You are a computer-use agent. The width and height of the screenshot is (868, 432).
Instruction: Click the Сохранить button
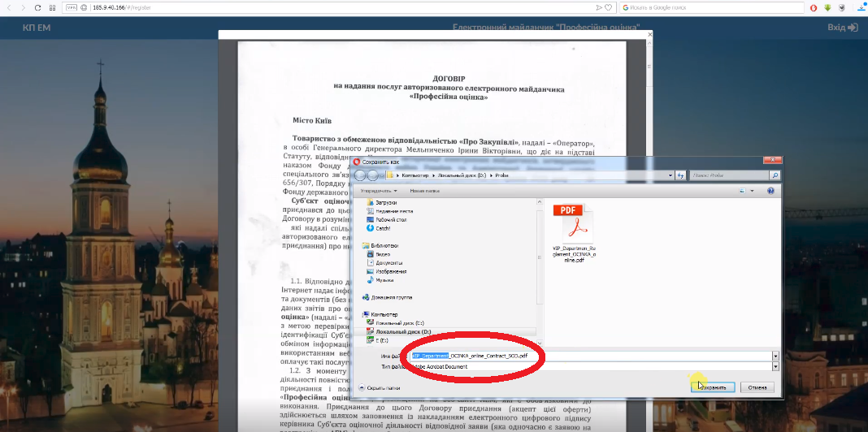click(x=713, y=387)
